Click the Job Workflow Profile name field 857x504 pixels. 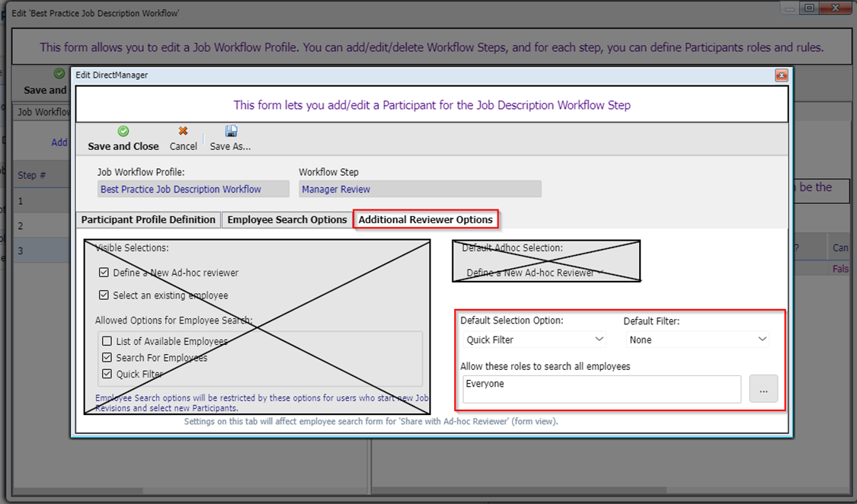tap(193, 190)
